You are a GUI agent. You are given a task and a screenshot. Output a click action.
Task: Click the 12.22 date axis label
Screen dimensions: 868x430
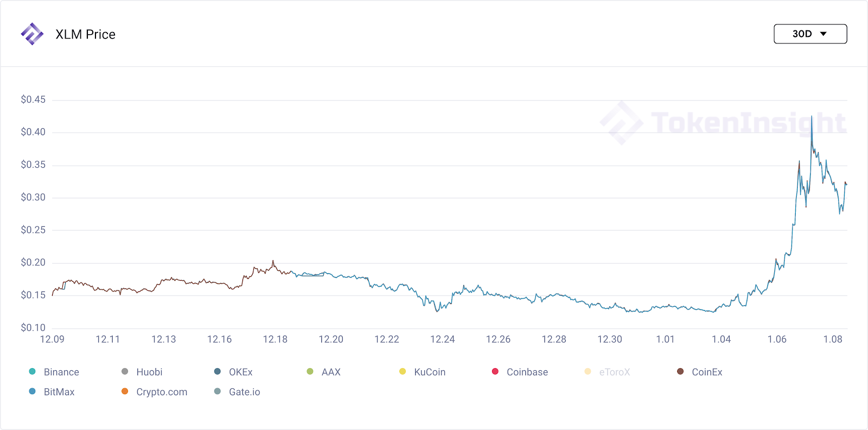pos(387,339)
